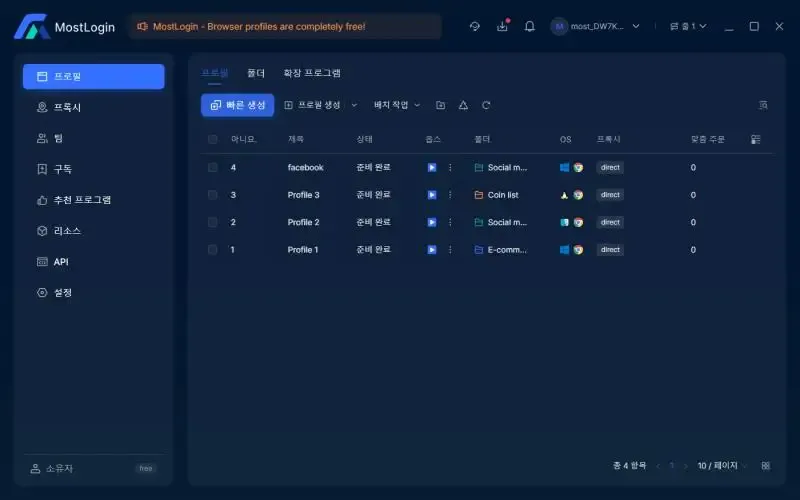Open the download updates icon in title bar
800x500 pixels.
pyautogui.click(x=503, y=26)
